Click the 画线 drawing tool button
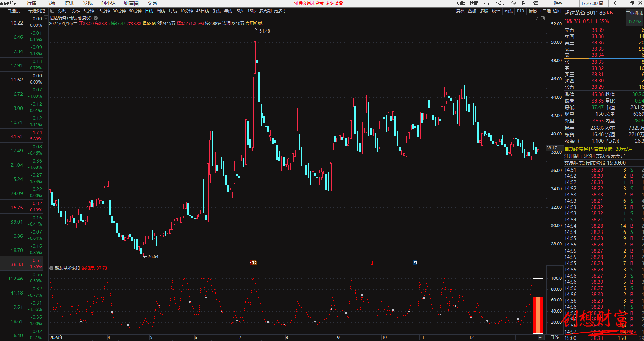 pos(508,11)
